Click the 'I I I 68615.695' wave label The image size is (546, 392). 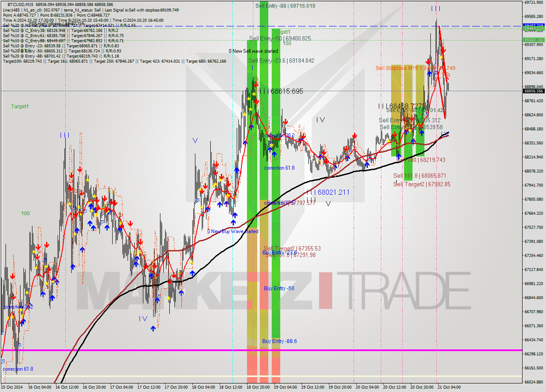point(281,91)
